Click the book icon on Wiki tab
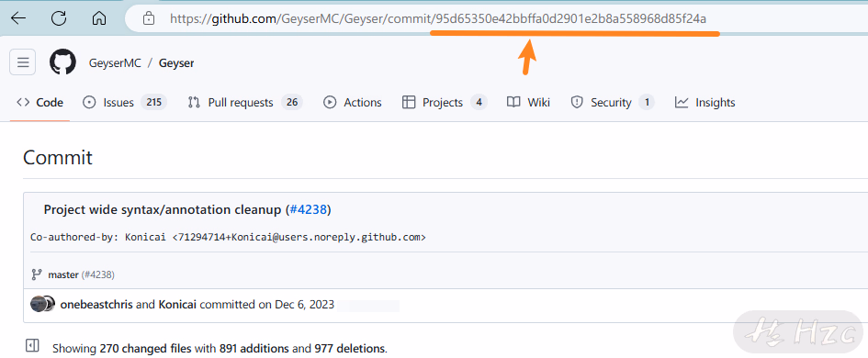This screenshot has width=868, height=358. (x=513, y=103)
